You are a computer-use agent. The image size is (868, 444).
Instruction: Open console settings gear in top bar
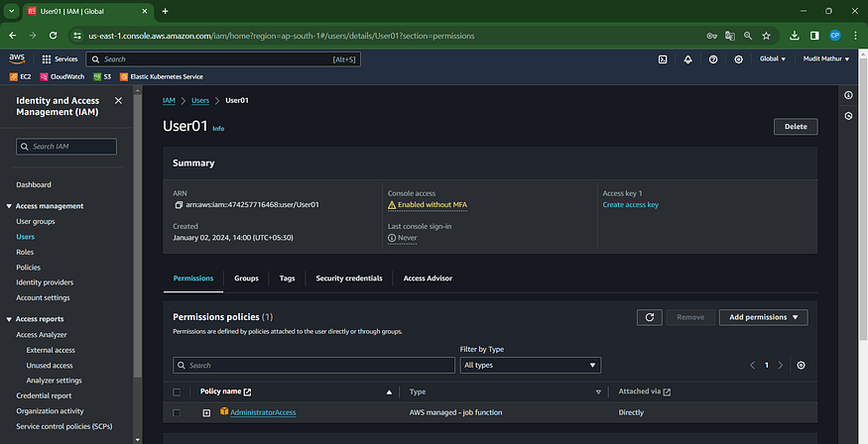738,59
